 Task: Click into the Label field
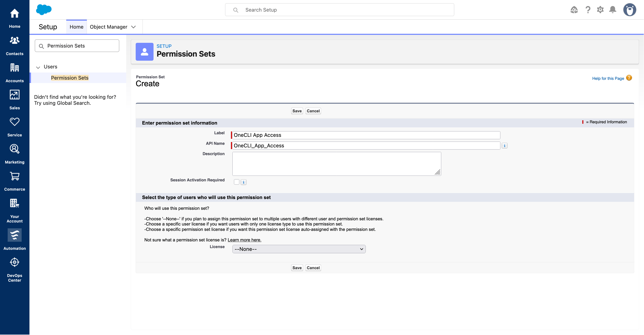366,135
